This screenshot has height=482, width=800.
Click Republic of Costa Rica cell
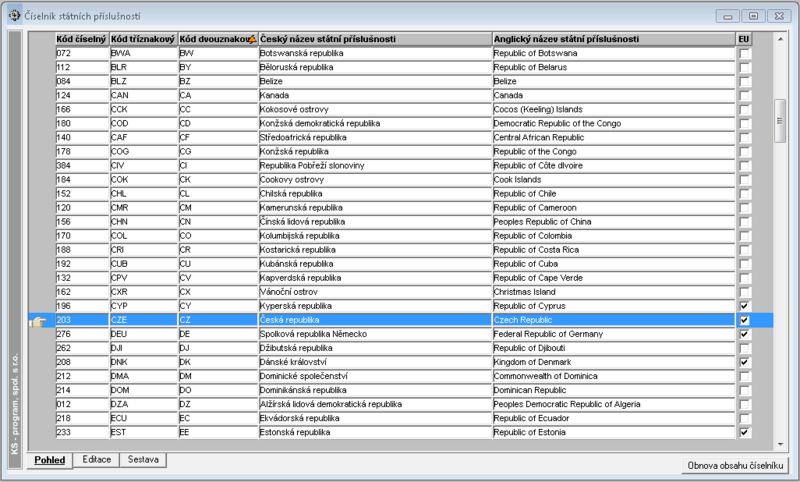pyautogui.click(x=614, y=249)
